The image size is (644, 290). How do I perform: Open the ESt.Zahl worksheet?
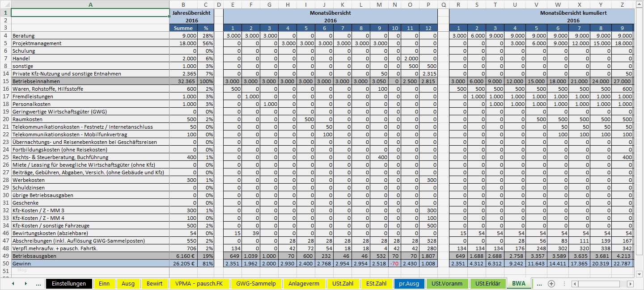pos(377,283)
